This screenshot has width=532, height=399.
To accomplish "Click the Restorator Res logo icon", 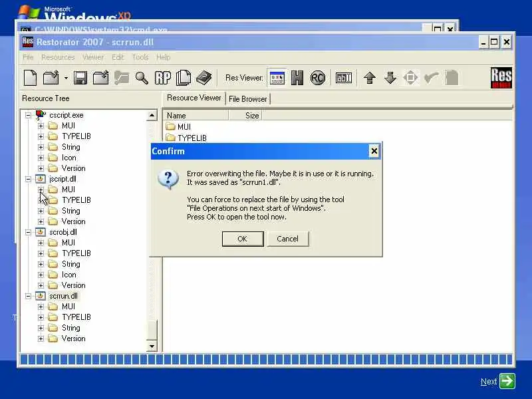I will pyautogui.click(x=501, y=78).
